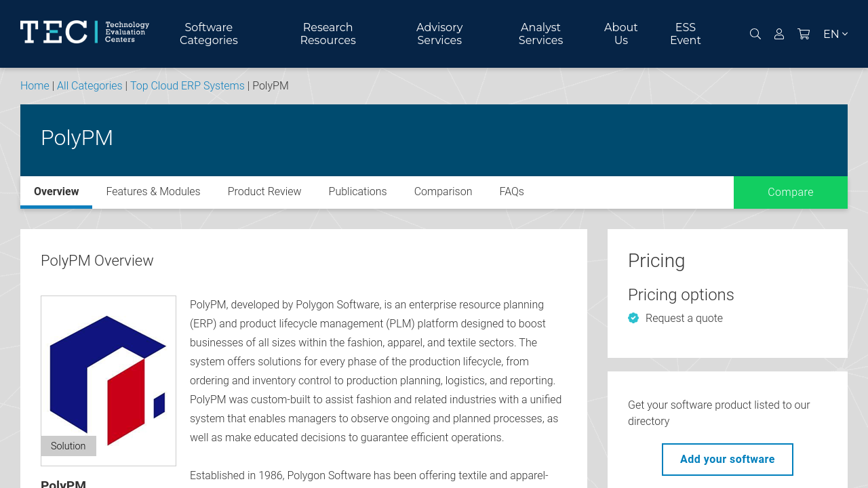Click the TEC logo
Screen dimensions: 868x488
[85, 32]
